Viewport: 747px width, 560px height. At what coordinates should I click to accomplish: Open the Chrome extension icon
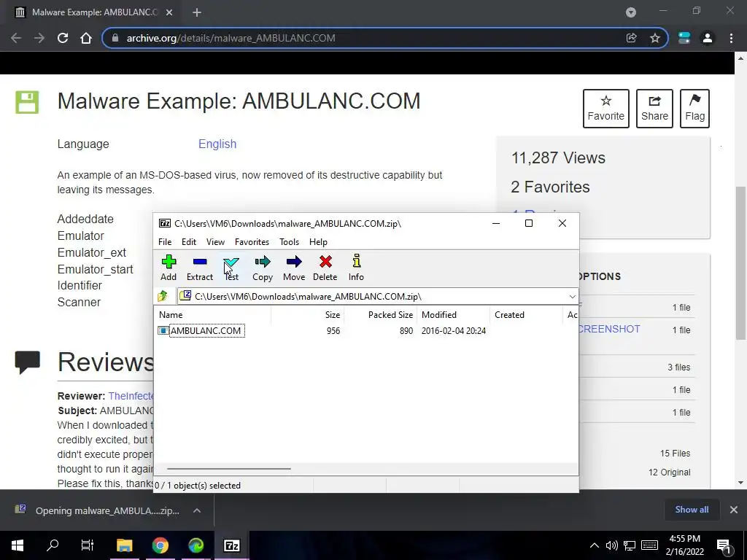pos(684,38)
